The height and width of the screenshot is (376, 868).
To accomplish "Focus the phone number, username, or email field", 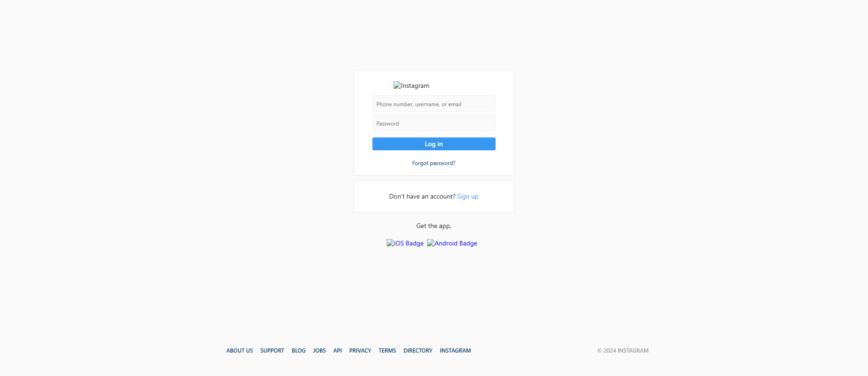I will (434, 104).
